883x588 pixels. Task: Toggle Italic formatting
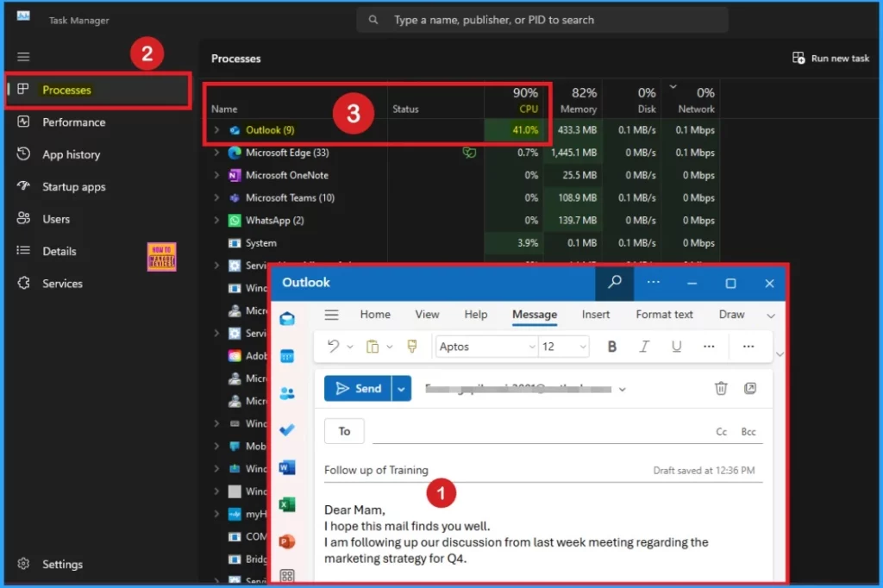644,347
